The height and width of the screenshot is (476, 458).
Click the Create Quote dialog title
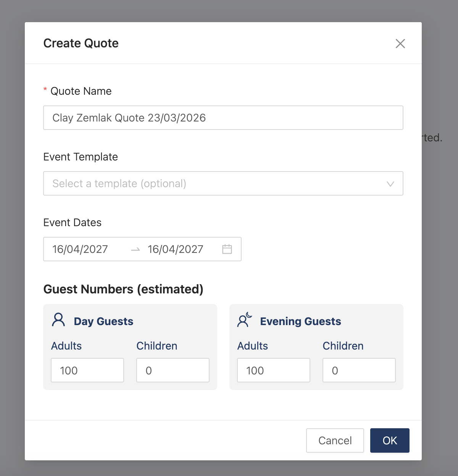pyautogui.click(x=81, y=44)
